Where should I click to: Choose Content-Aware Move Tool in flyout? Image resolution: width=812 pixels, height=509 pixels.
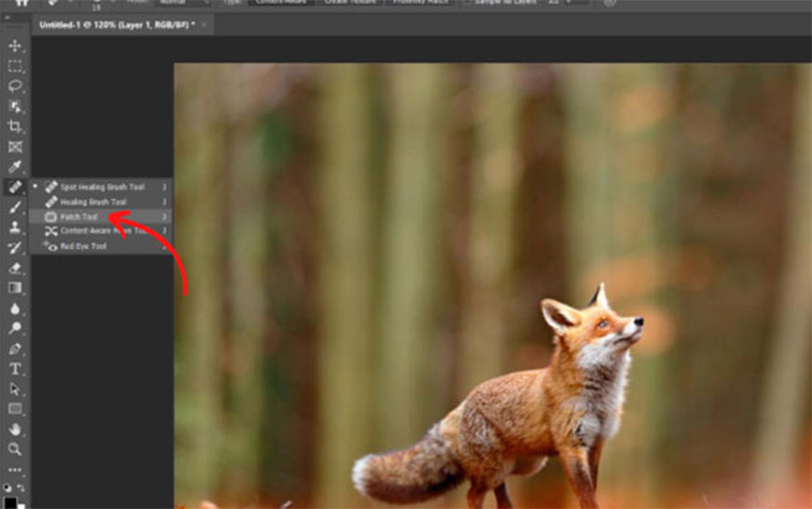pyautogui.click(x=101, y=231)
